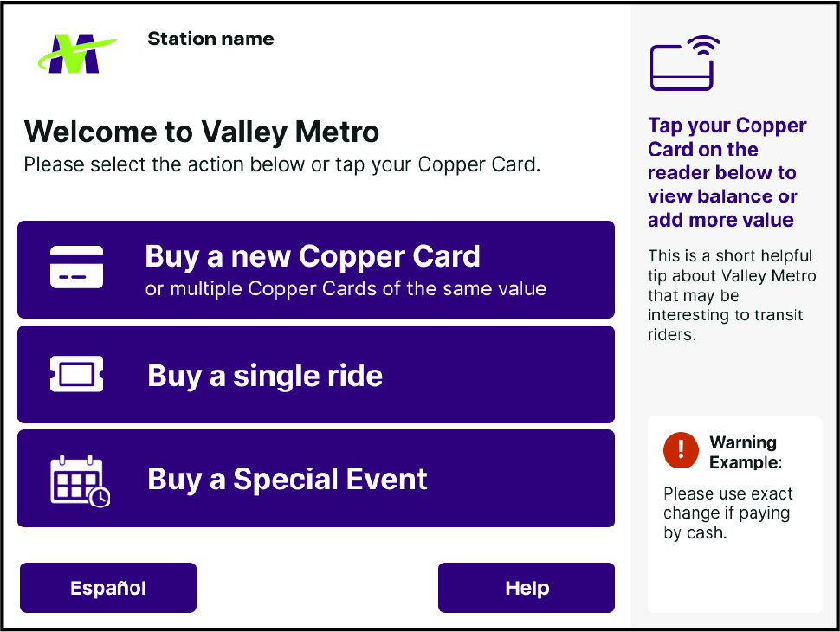Click the Valley Metro logo
This screenshot has width=840, height=632.
(x=78, y=52)
